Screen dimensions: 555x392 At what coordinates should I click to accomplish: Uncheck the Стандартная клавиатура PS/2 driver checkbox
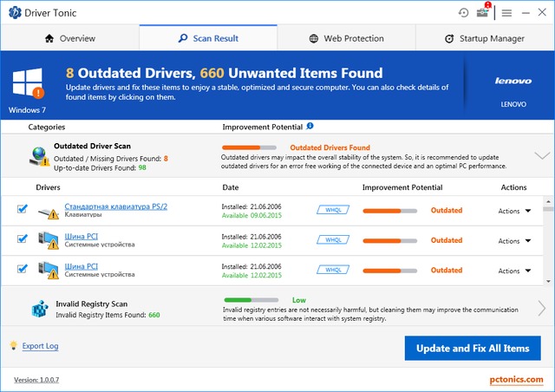click(x=22, y=209)
